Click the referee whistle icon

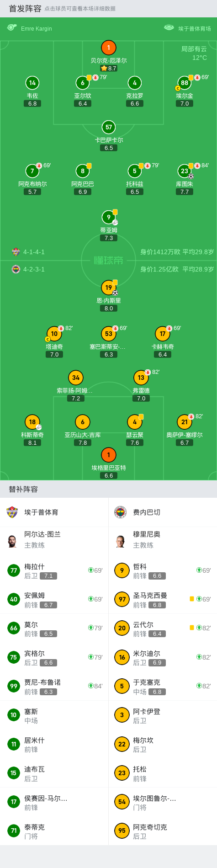point(12,27)
